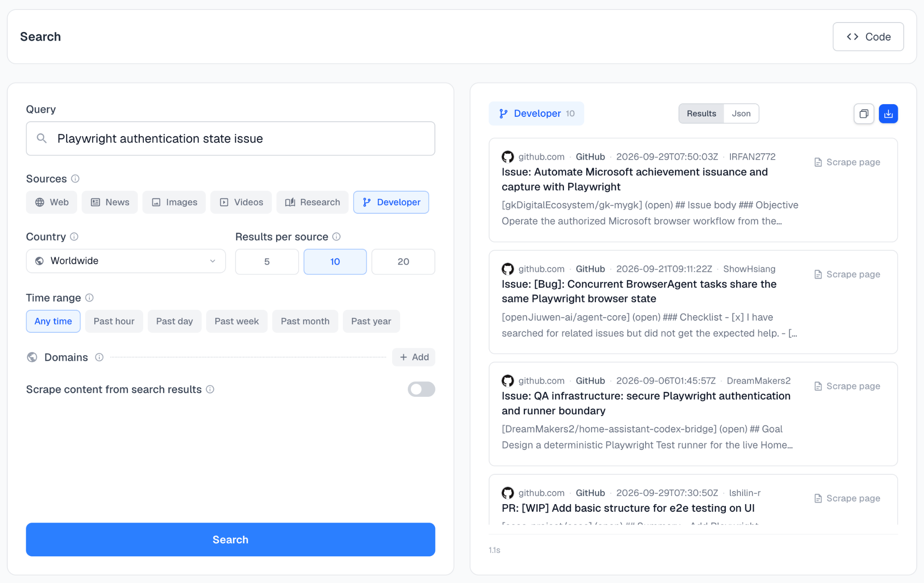Screen dimensions: 924x583
Task: Click GitHub logo on ShowHsiang result
Action: 508,269
